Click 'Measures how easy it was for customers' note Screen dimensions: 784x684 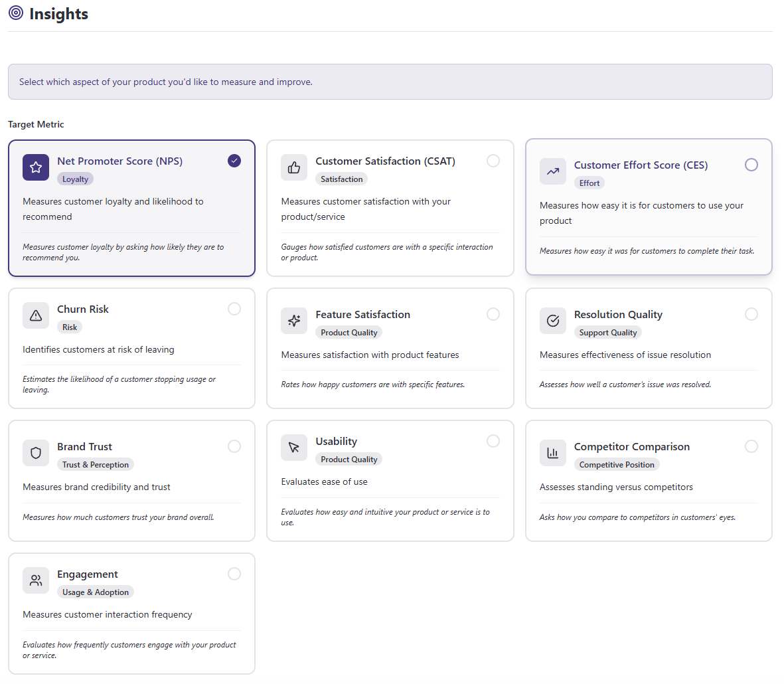[647, 251]
